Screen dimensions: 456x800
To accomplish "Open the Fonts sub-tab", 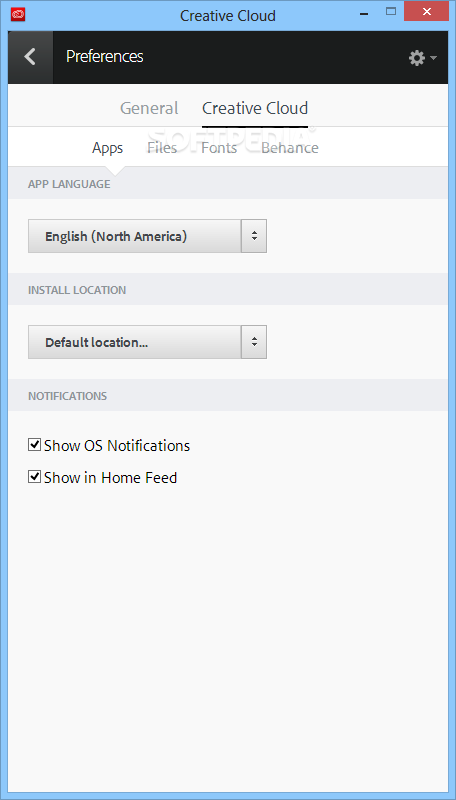I will [219, 148].
